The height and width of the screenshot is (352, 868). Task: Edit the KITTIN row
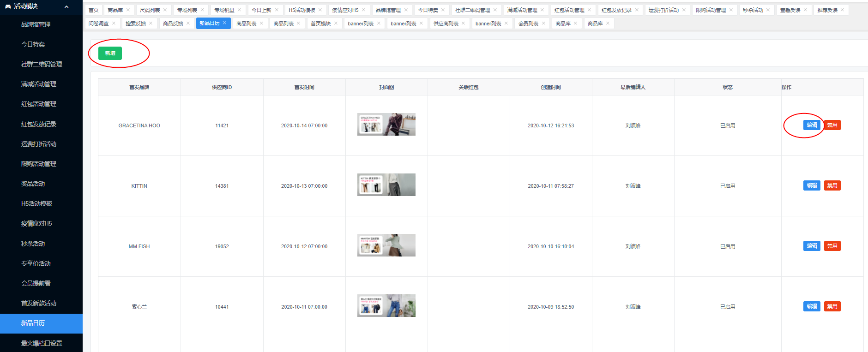812,185
